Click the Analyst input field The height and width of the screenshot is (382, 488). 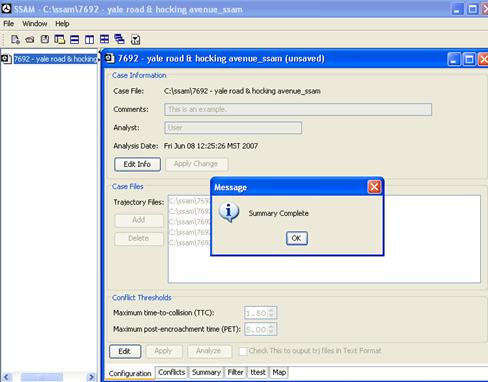tap(233, 128)
